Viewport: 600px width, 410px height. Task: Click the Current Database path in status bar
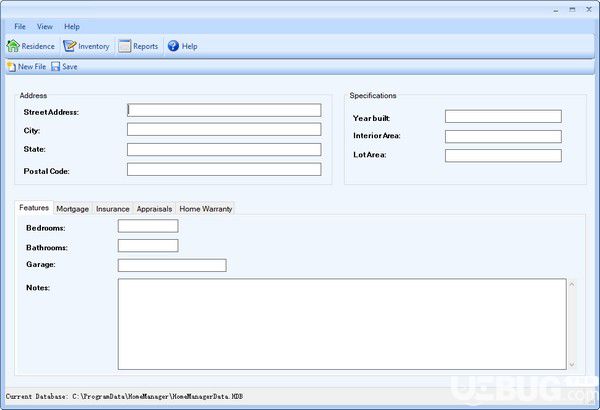124,396
